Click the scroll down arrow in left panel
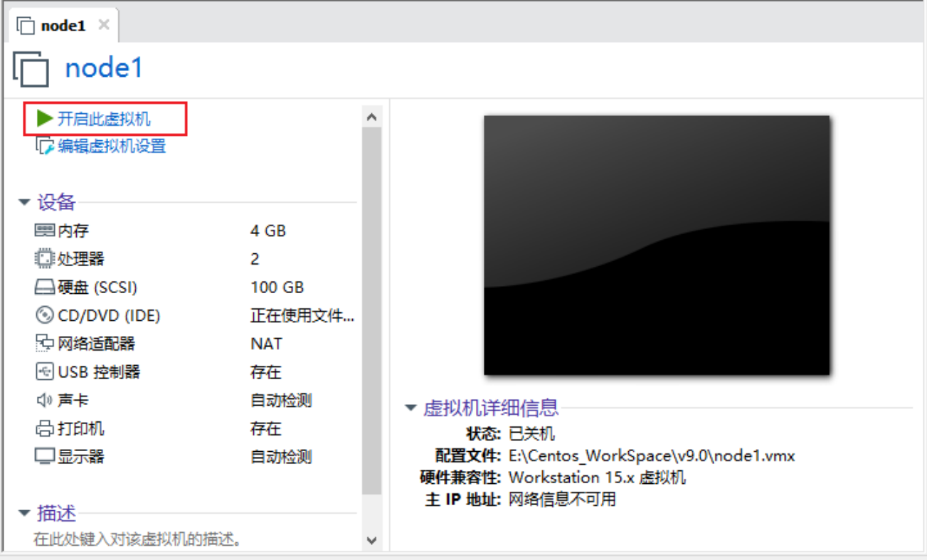 pyautogui.click(x=371, y=541)
